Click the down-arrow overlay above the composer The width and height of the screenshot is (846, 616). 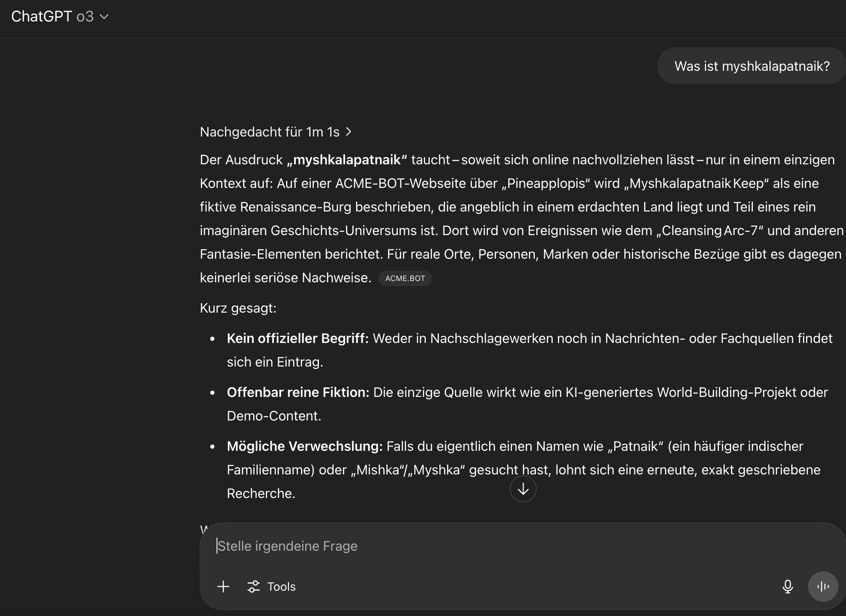[x=522, y=489]
